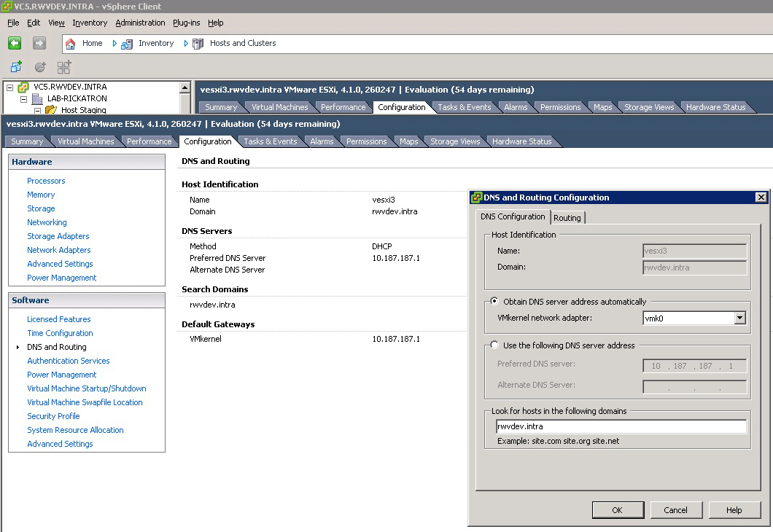Switch to the Hardware Status tab
The width and height of the screenshot is (773, 532).
tap(521, 141)
